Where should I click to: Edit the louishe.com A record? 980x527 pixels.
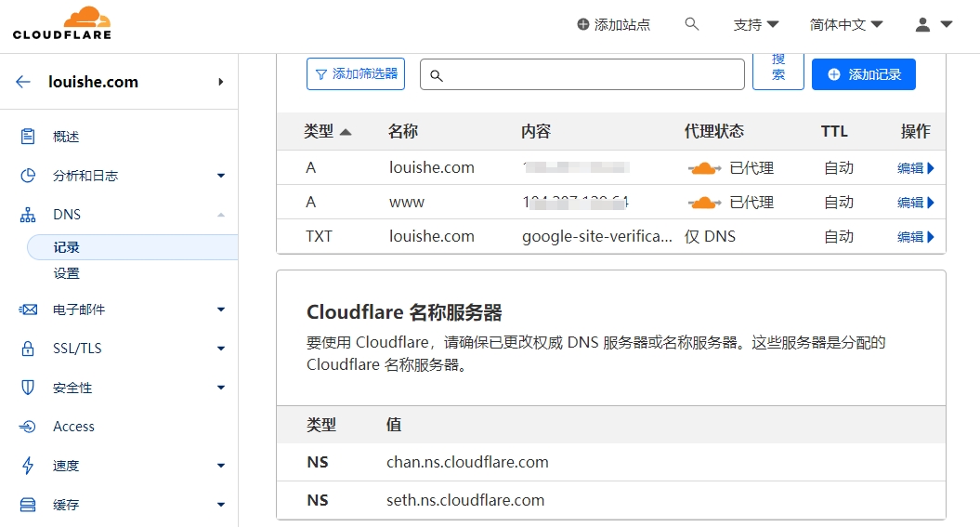click(916, 168)
